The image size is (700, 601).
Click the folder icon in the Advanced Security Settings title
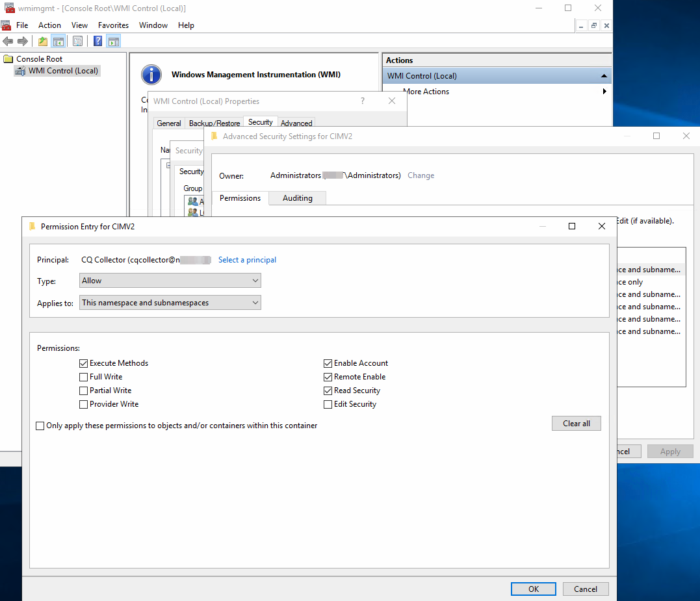pyautogui.click(x=214, y=136)
